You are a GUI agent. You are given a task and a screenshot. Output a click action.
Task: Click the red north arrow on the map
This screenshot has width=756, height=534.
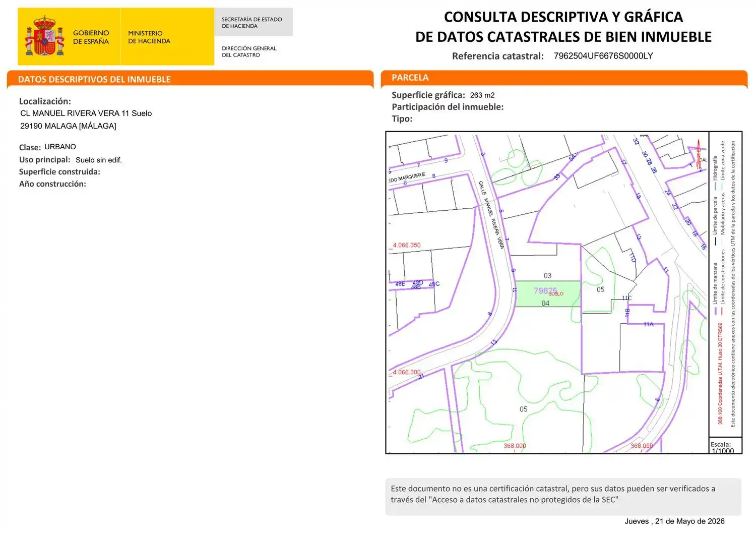(x=699, y=153)
